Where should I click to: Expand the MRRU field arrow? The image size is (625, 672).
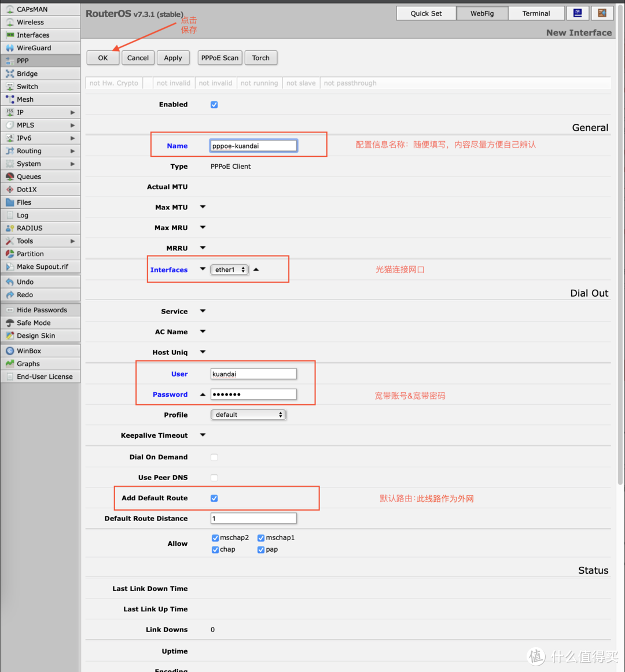(x=203, y=248)
